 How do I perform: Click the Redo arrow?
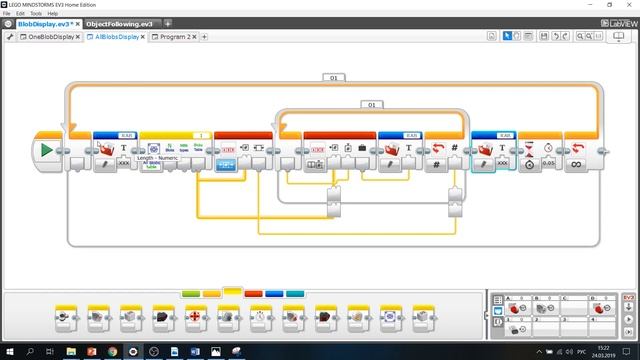566,36
